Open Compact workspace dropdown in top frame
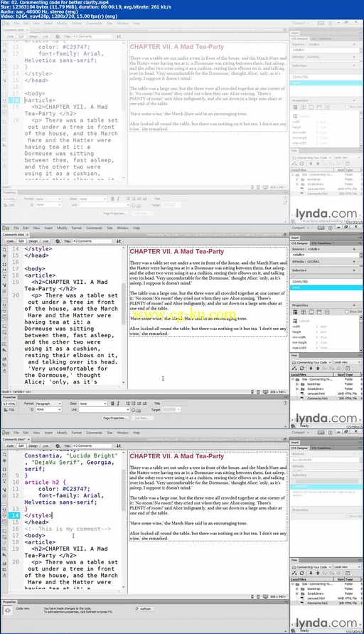Image resolution: width=364 pixels, height=634 pixels. point(301,23)
